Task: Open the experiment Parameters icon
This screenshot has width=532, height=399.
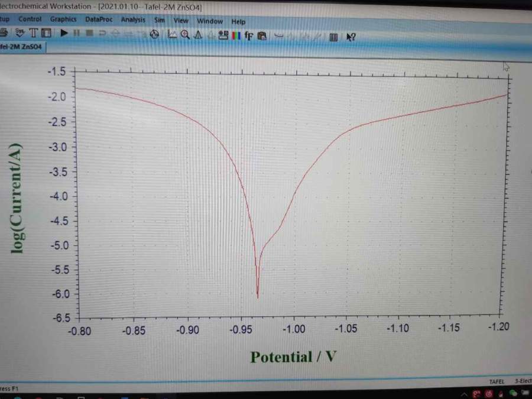Action: 46,33
